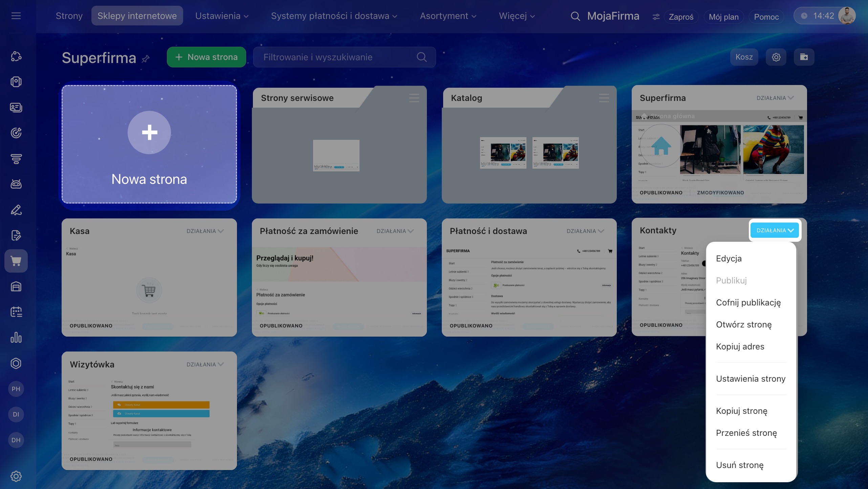The width and height of the screenshot is (868, 489).
Task: Open the Kosz trash button
Action: click(744, 57)
